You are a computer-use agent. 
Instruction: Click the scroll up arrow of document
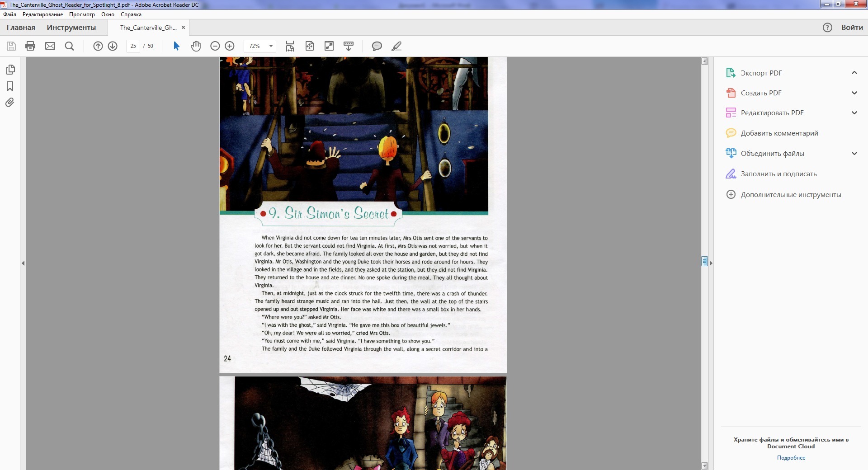click(x=704, y=61)
